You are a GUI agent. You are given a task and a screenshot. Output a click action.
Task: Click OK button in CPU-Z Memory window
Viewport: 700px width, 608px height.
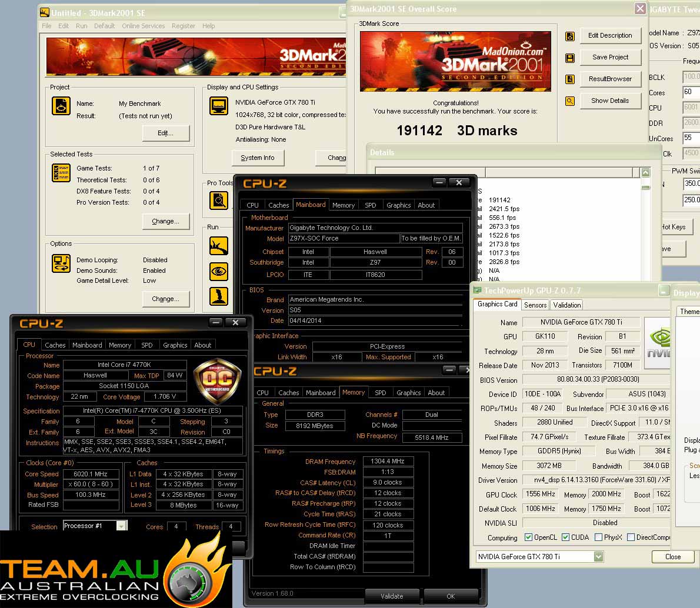[x=451, y=596]
